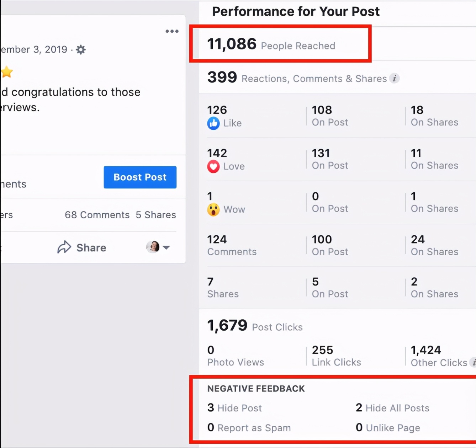
Task: Click the Wow emoji reaction icon
Action: [213, 209]
